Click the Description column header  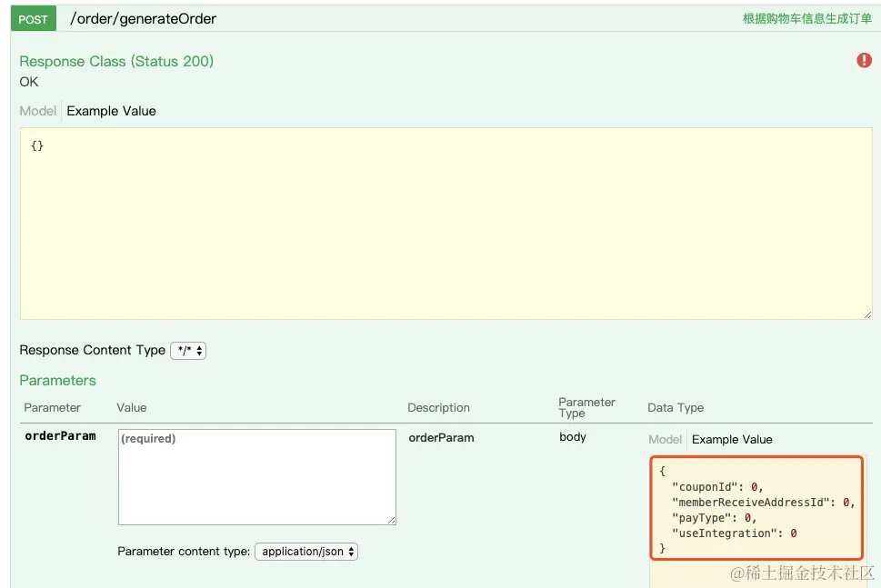click(438, 408)
